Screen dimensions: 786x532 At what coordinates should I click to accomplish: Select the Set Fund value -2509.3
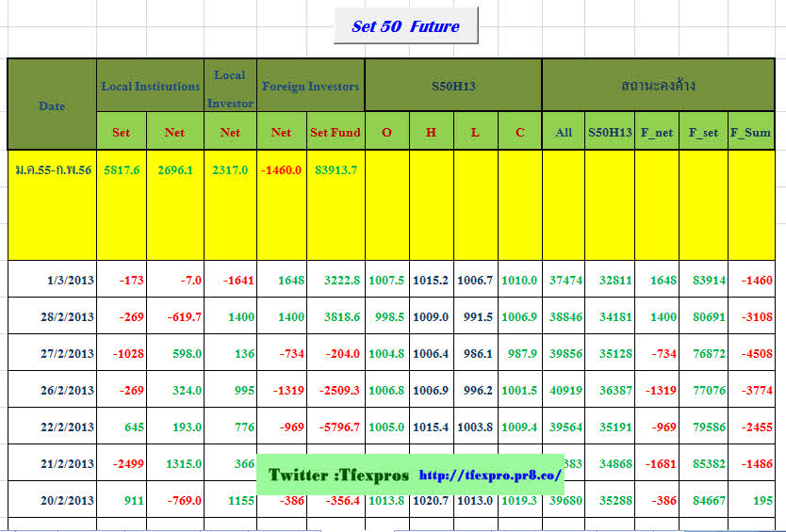[337, 391]
